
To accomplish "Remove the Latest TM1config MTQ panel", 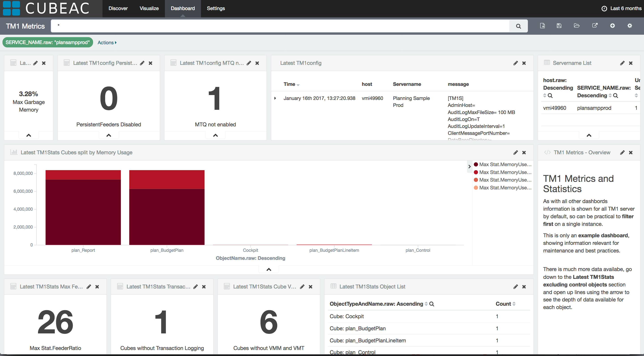I will (257, 63).
